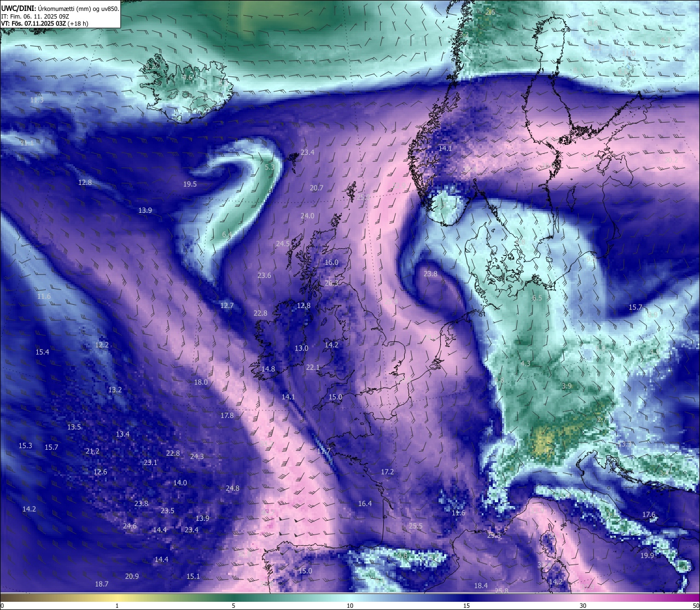Screen dimensions: 700x610
Task: Click the '18.0' value label
Action: click(x=201, y=382)
